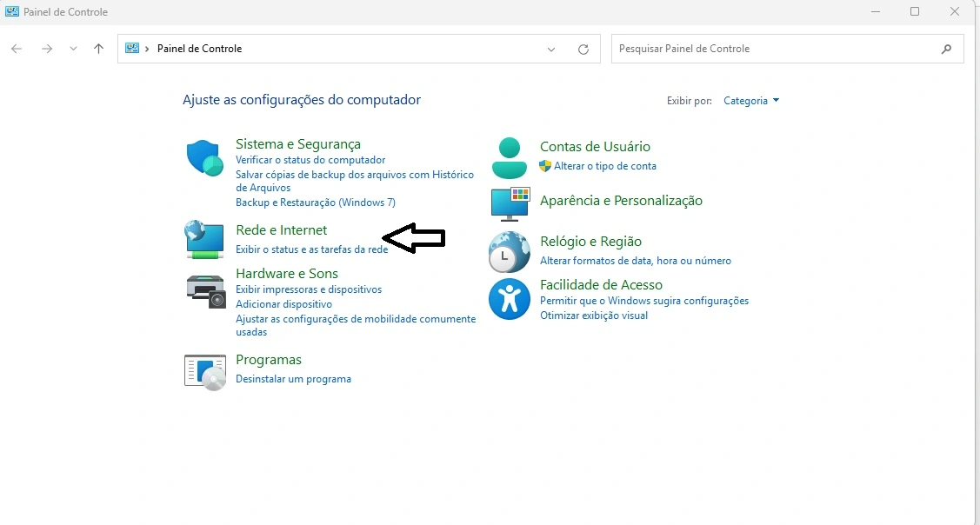Expand the address bar history dropdown

(551, 50)
